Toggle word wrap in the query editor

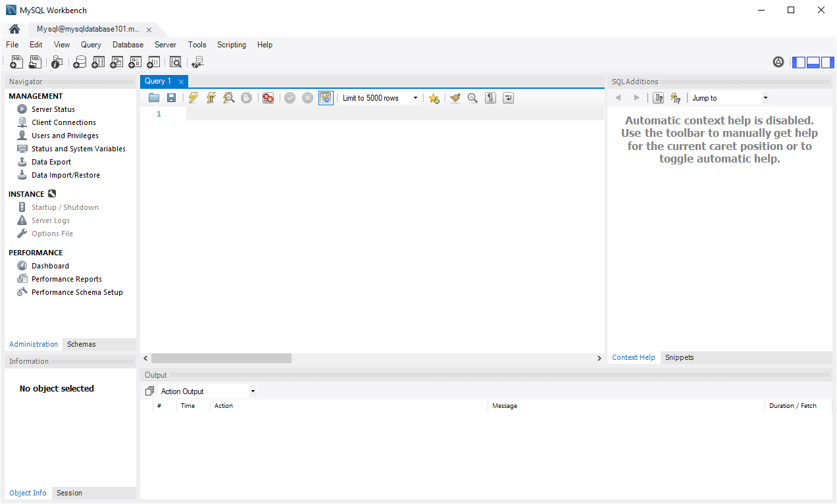pyautogui.click(x=507, y=97)
